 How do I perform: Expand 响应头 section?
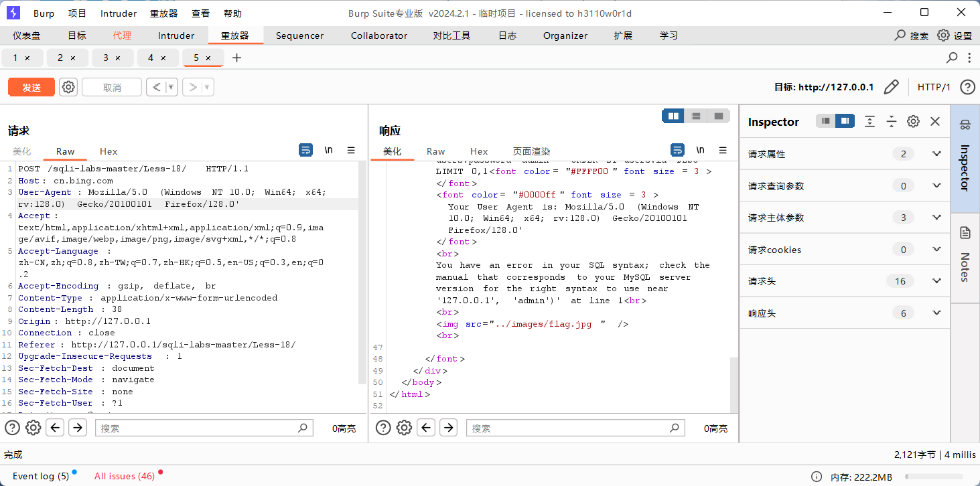pos(936,313)
